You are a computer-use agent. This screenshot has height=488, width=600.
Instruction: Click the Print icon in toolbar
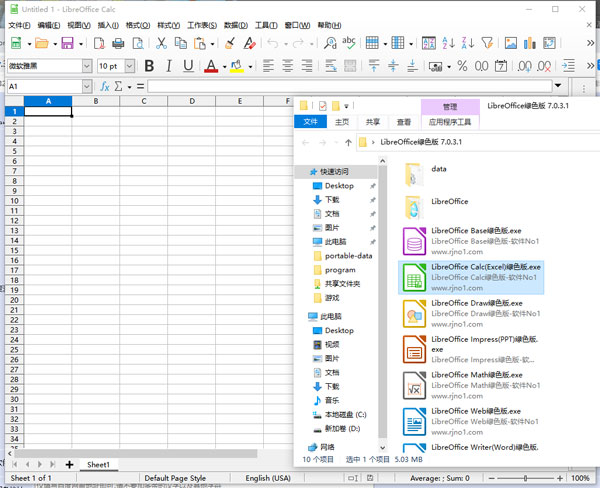(118, 43)
